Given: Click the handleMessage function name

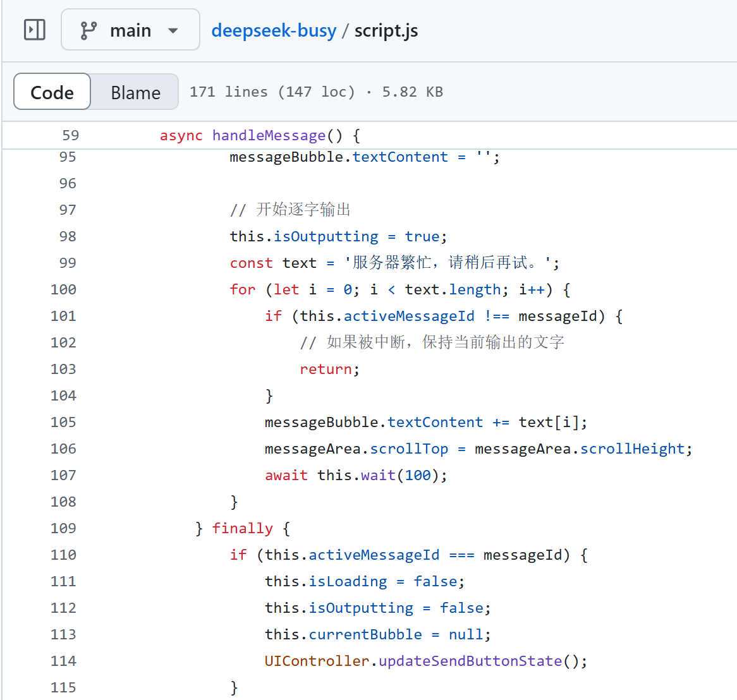Looking at the screenshot, I should pyautogui.click(x=269, y=135).
